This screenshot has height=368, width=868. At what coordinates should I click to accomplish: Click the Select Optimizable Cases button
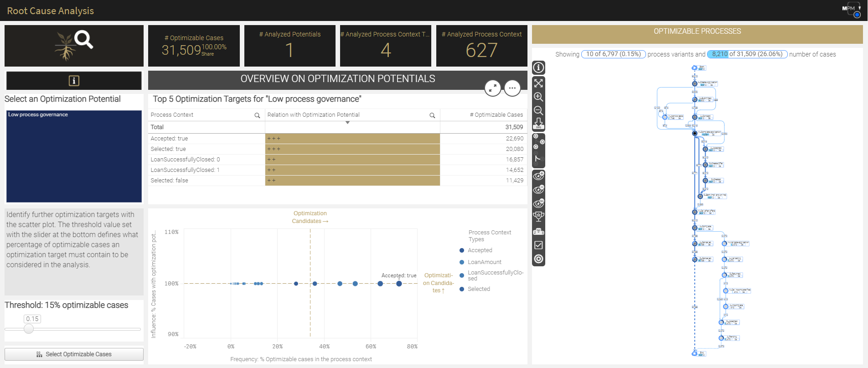[x=74, y=354]
